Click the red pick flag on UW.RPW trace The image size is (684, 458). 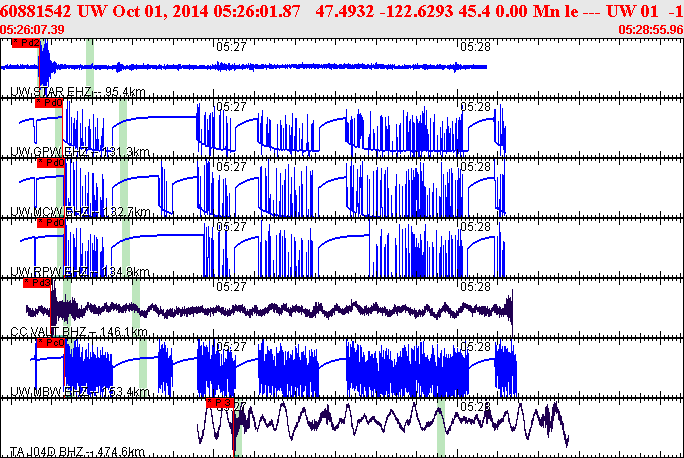[51, 222]
